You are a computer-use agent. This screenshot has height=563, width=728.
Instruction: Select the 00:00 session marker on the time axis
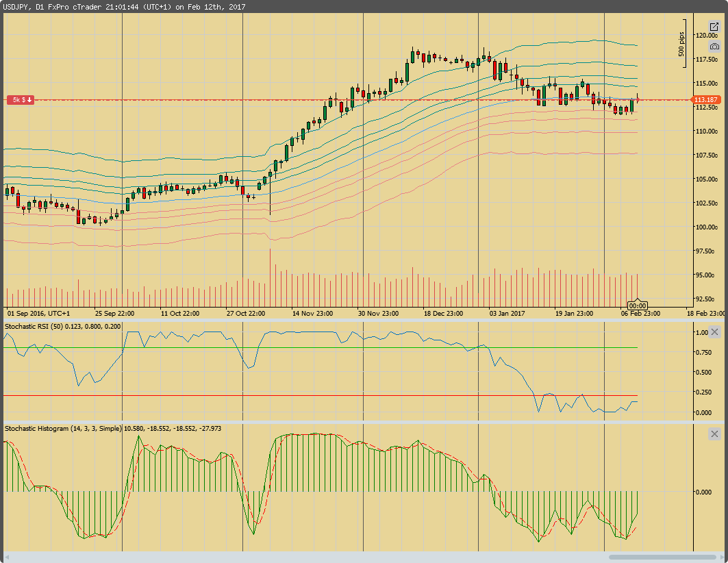(x=638, y=305)
